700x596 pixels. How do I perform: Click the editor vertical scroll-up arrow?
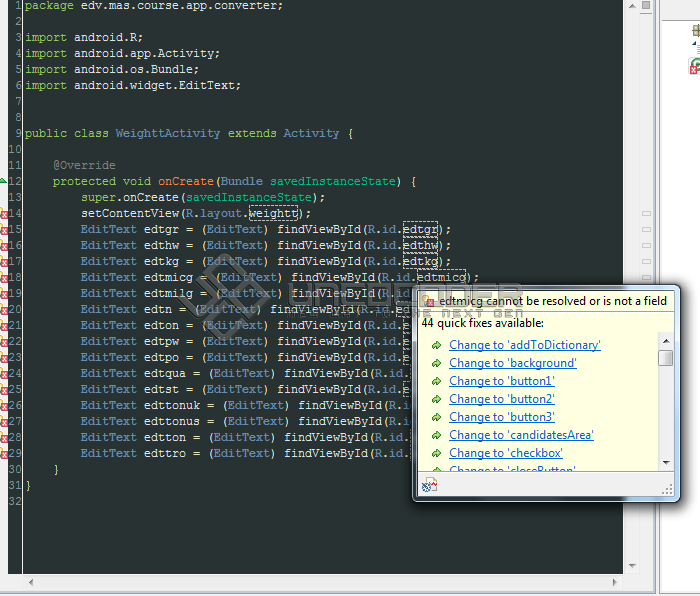[x=632, y=6]
